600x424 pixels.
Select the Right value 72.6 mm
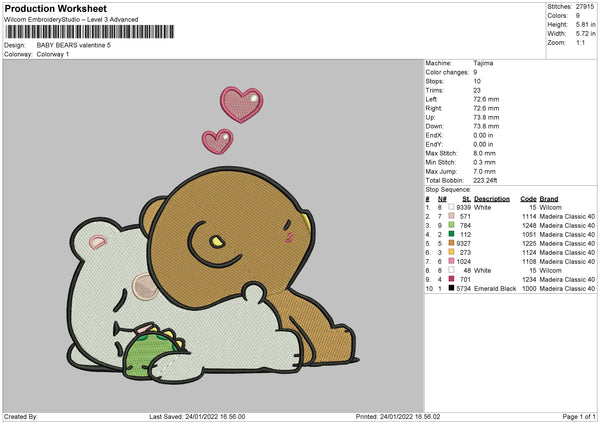click(486, 108)
